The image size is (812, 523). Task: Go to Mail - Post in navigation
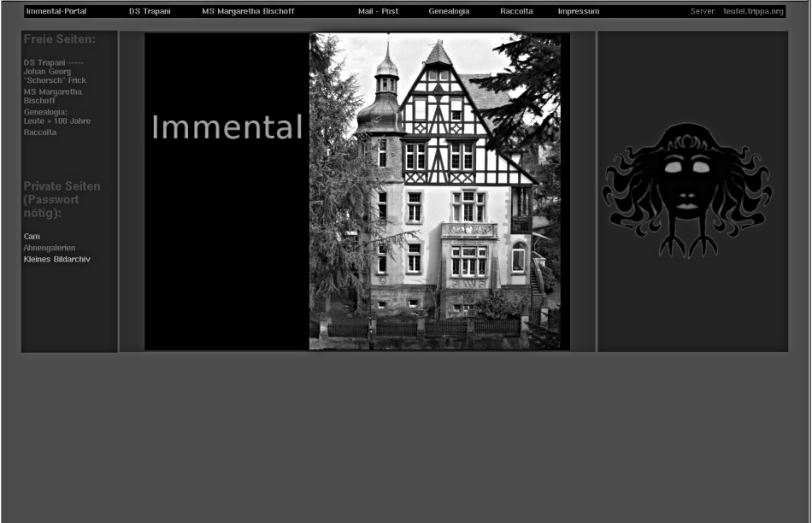click(x=378, y=12)
